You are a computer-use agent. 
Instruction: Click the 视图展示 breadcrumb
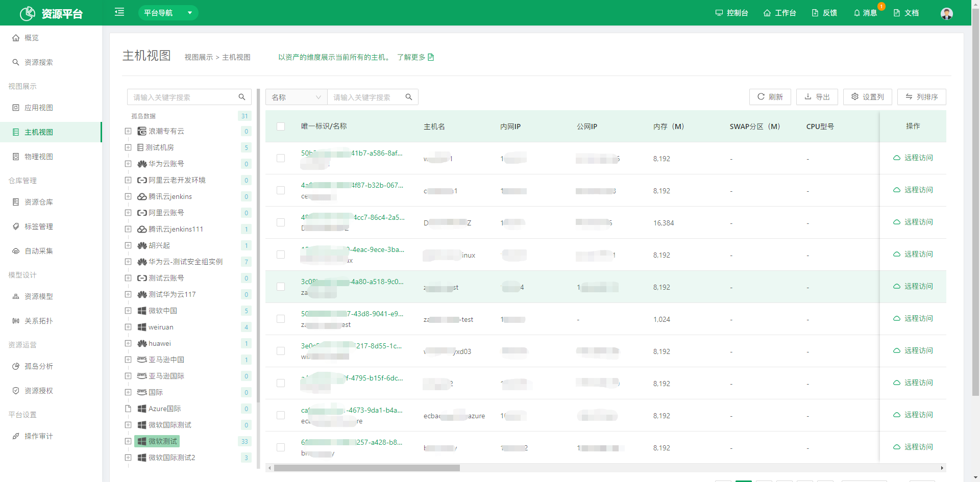(199, 57)
